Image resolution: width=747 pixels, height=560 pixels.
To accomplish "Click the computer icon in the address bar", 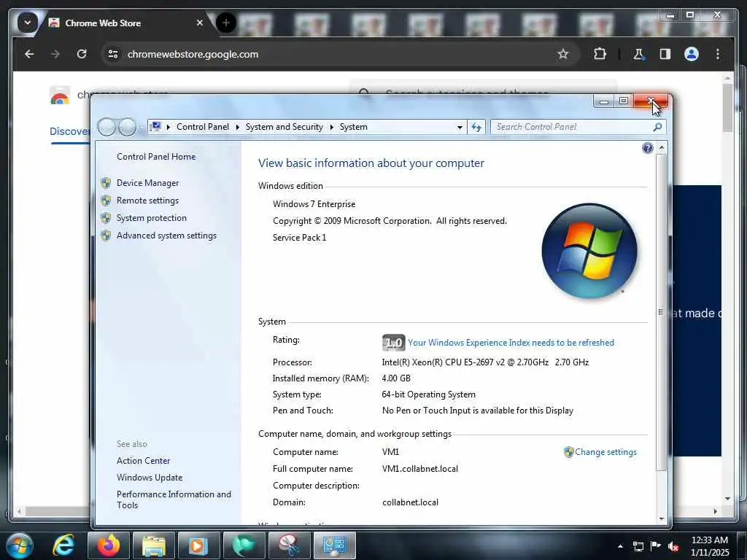I will [x=155, y=127].
